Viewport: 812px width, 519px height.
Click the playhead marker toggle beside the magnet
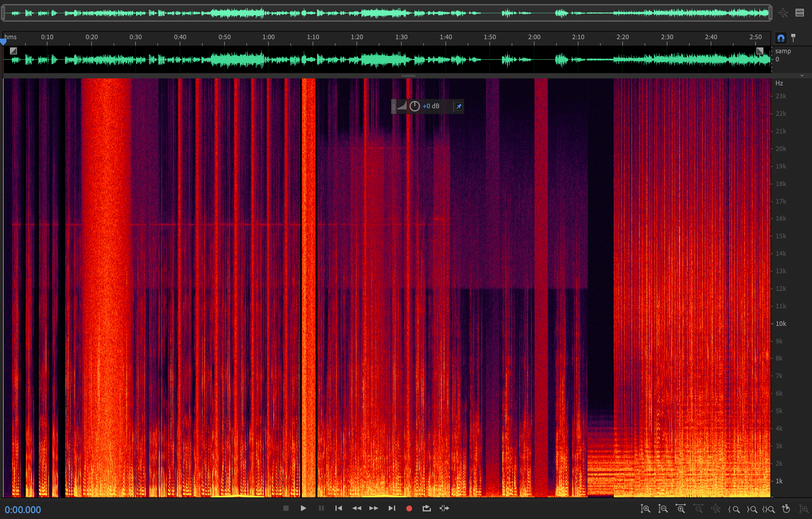click(794, 38)
